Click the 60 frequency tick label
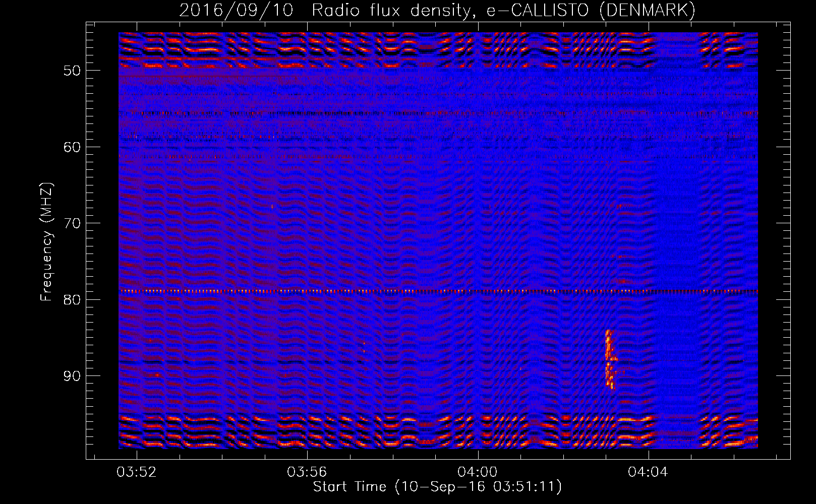 pyautogui.click(x=72, y=147)
